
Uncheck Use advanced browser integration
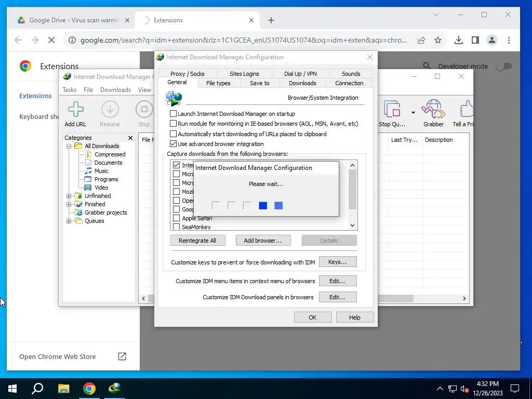173,144
